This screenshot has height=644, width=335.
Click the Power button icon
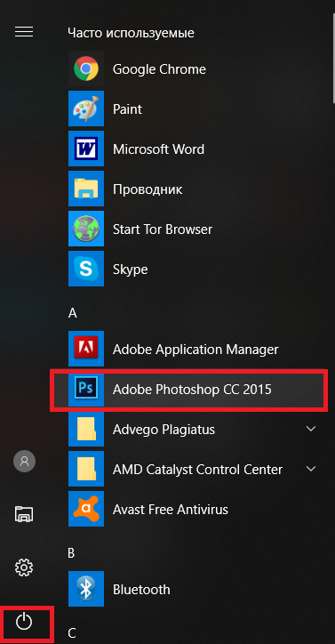tap(24, 621)
